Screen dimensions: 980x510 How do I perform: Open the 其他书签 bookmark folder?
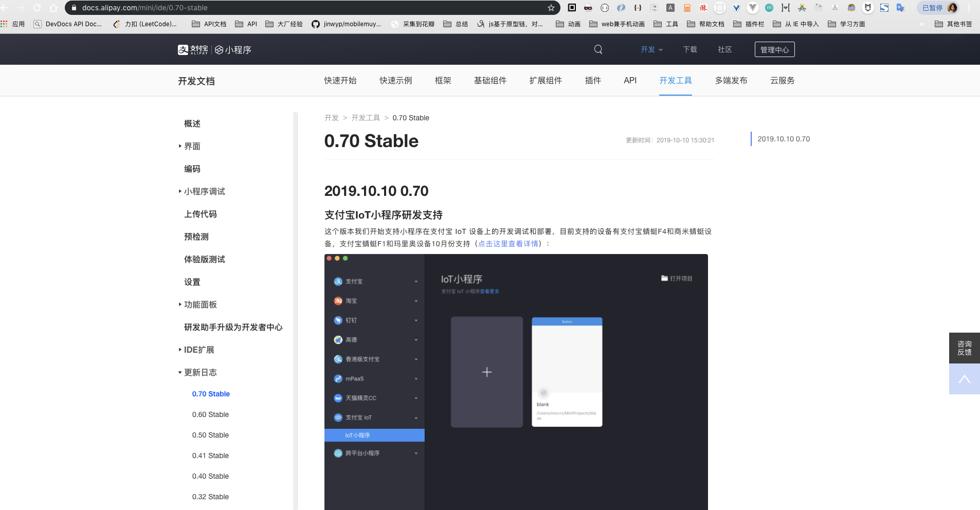point(954,24)
